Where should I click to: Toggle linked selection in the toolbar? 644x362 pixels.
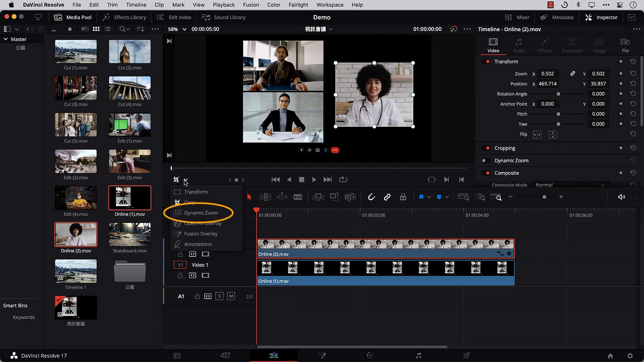pos(387,197)
